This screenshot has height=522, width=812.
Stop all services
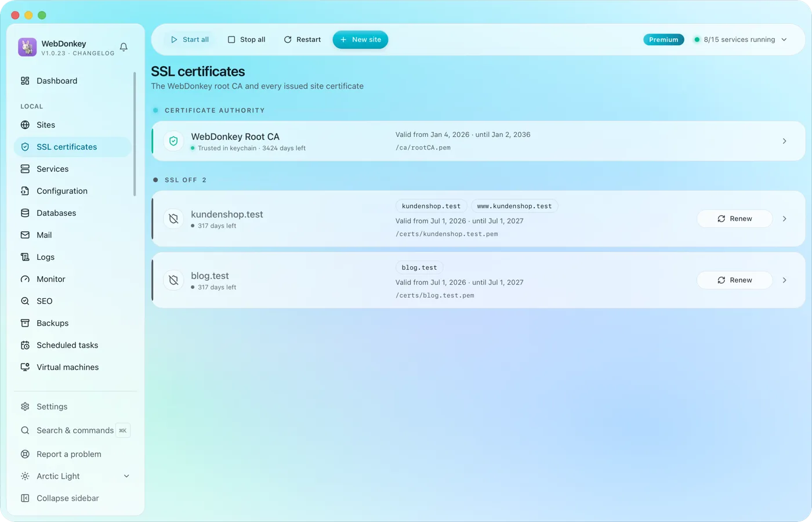tap(246, 39)
